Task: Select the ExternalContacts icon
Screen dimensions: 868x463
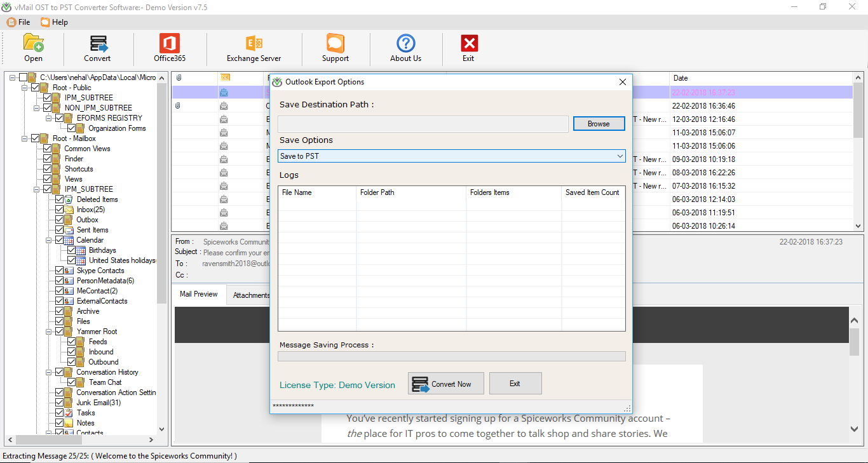Action: click(69, 301)
